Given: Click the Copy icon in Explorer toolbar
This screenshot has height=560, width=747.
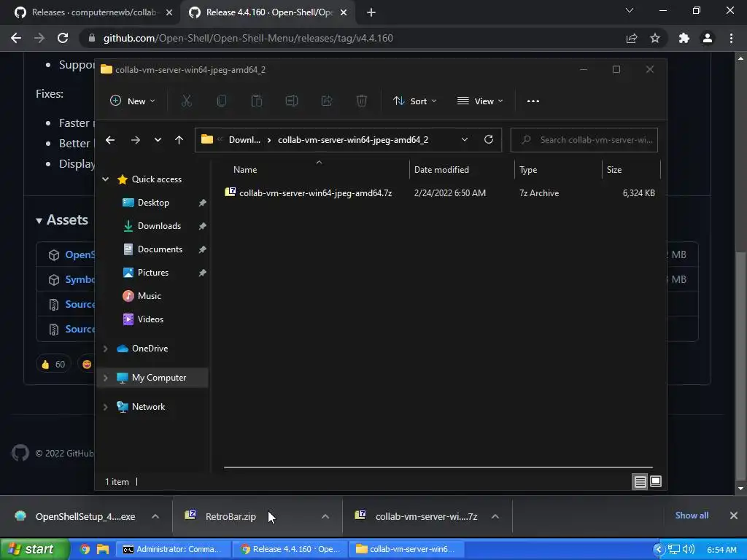Looking at the screenshot, I should click(222, 101).
